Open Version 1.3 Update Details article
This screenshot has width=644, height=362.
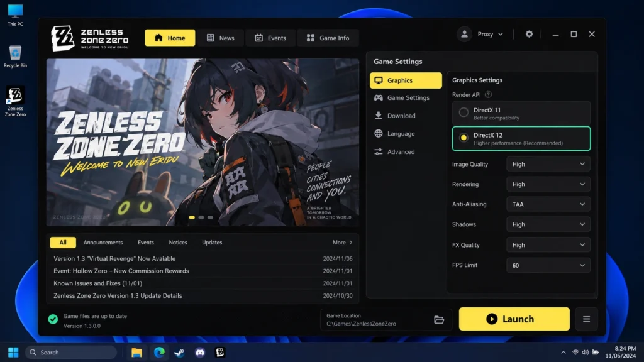coord(203,295)
